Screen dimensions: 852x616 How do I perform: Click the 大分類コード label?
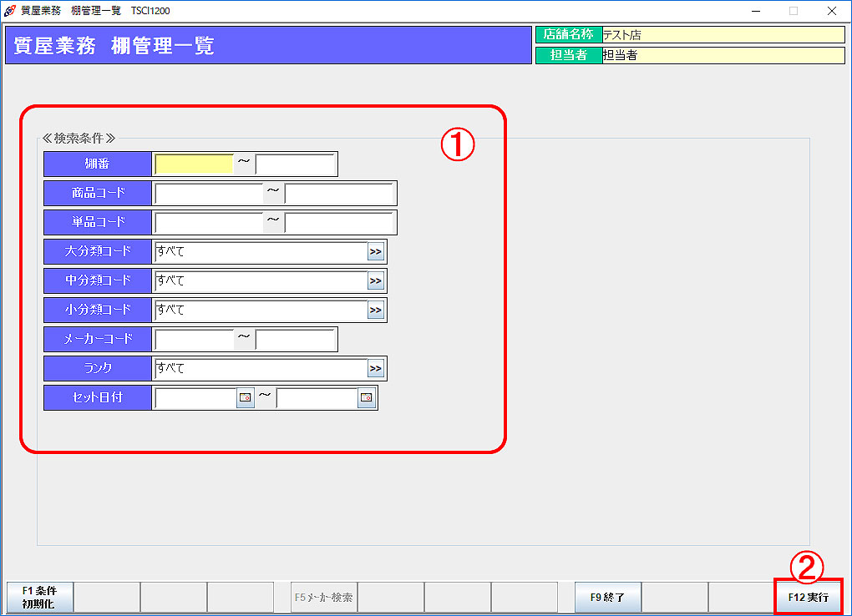click(97, 251)
